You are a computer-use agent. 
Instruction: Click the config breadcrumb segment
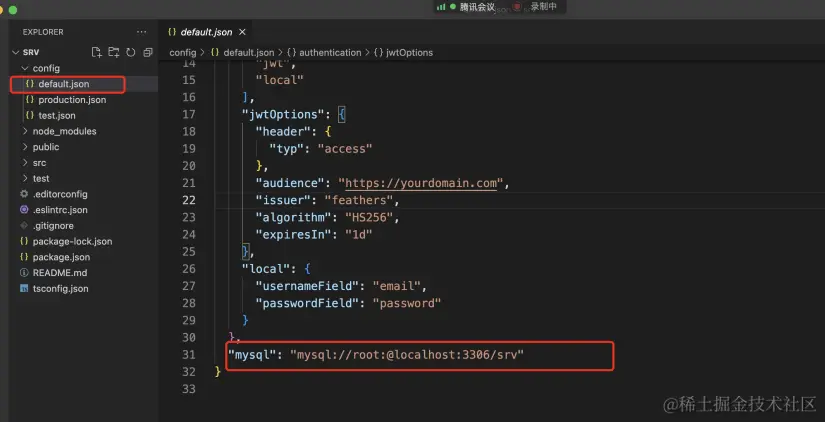point(183,53)
